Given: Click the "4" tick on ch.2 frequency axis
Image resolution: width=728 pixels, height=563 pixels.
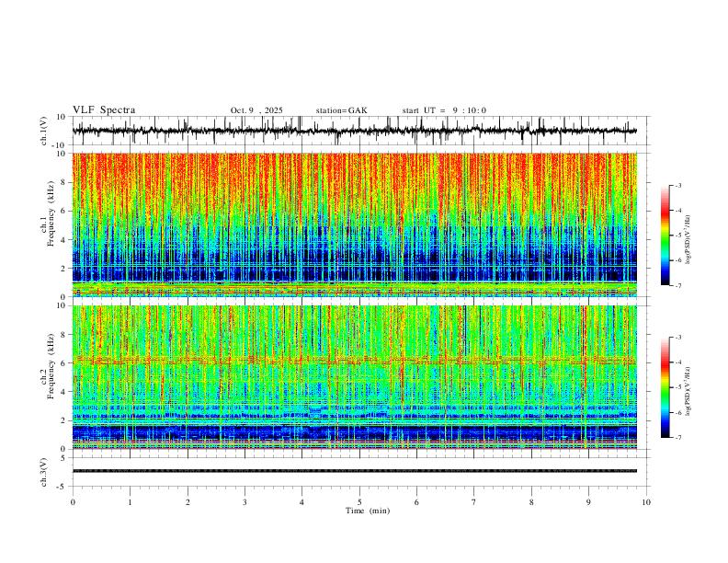Looking at the screenshot, I should click(64, 392).
